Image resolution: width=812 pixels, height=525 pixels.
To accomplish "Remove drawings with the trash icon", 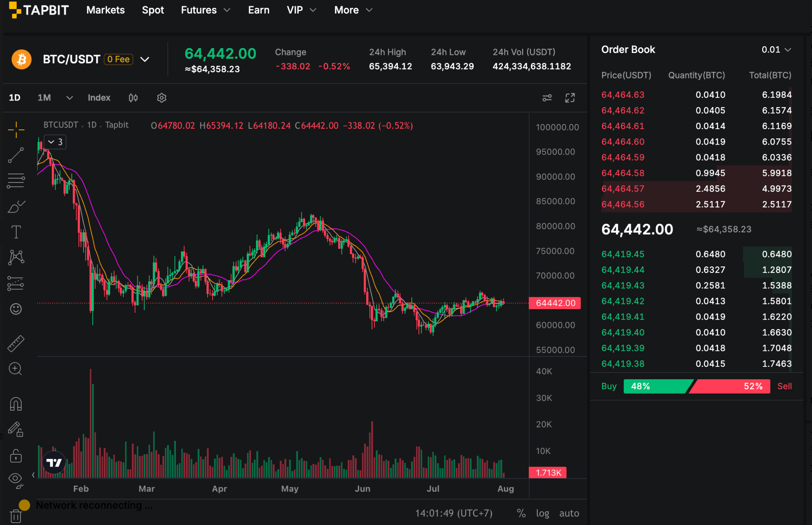I will [16, 516].
